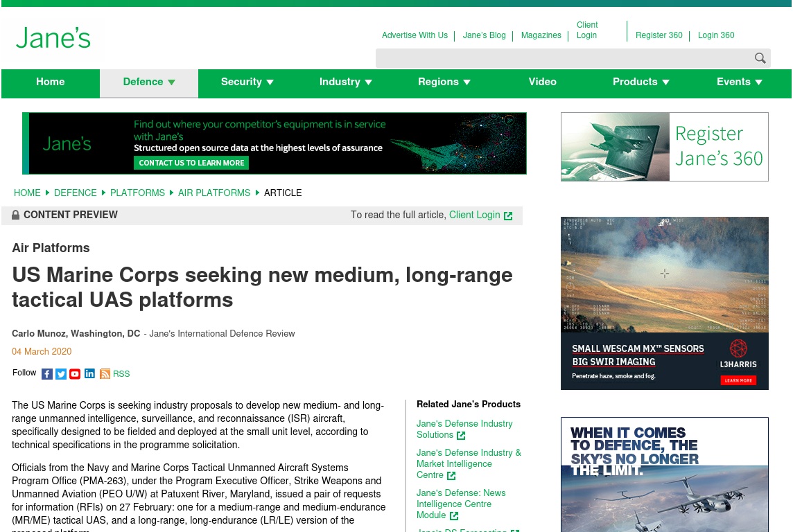Click external-link icon after Market Intelligence Centre
The width and height of the screenshot is (793, 532).
452,475
